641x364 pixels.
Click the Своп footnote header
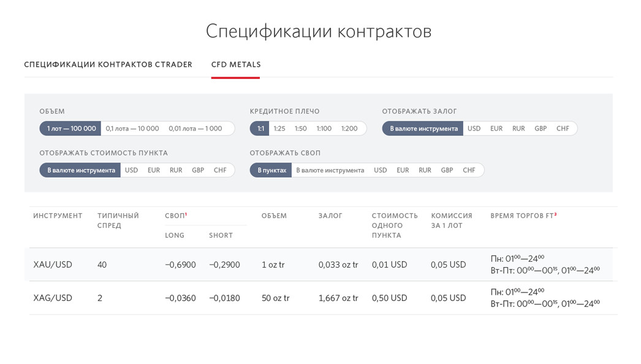click(176, 216)
